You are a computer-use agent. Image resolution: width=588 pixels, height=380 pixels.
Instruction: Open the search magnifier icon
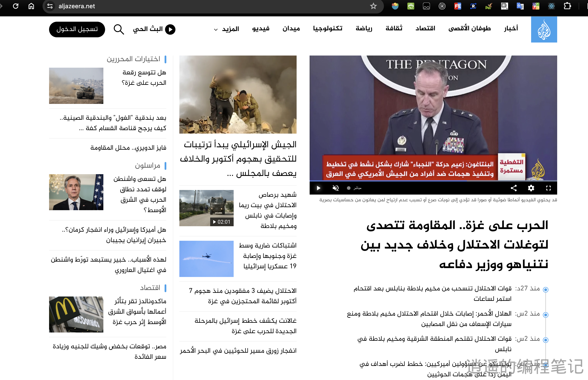[x=119, y=29]
